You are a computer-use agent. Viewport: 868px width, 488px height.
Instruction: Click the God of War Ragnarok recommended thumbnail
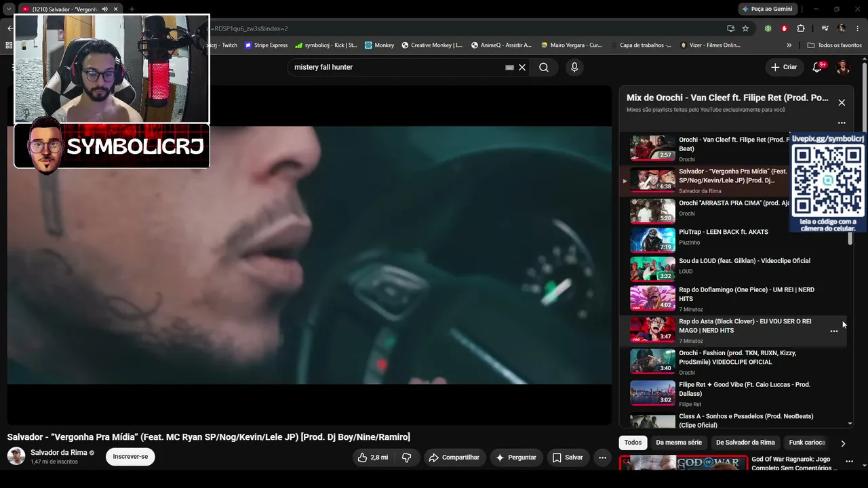click(684, 463)
